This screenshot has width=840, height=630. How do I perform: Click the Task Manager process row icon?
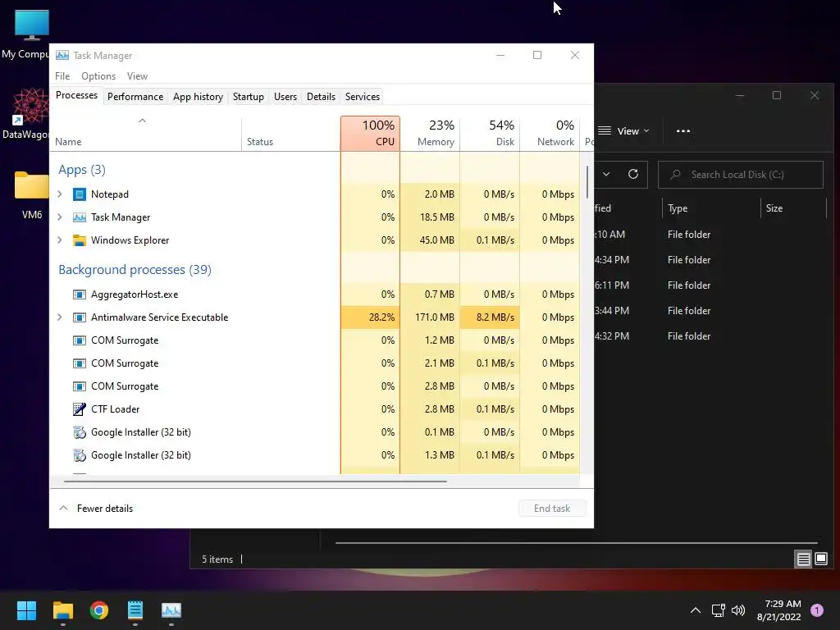click(x=80, y=217)
